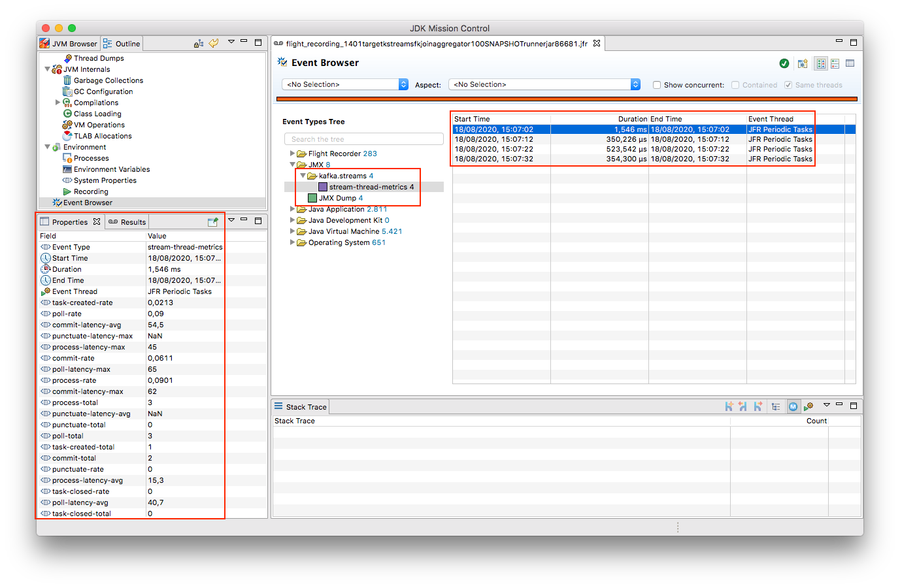Toggle the Show concurrent checkbox
Screen dimensions: 900x588
point(657,85)
